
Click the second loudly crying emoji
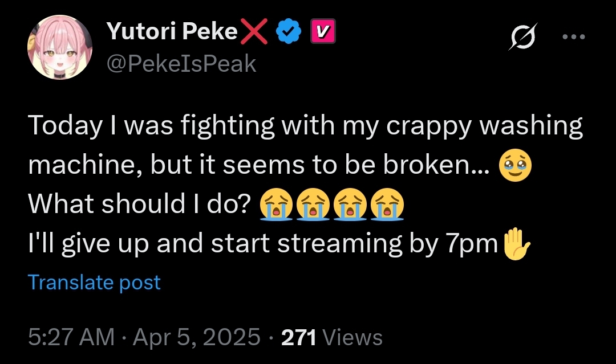point(314,204)
